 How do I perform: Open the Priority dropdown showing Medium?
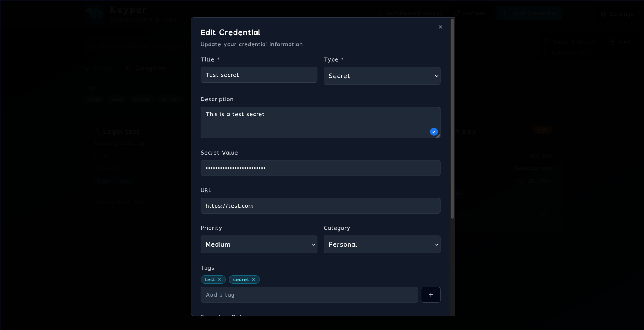coord(259,244)
